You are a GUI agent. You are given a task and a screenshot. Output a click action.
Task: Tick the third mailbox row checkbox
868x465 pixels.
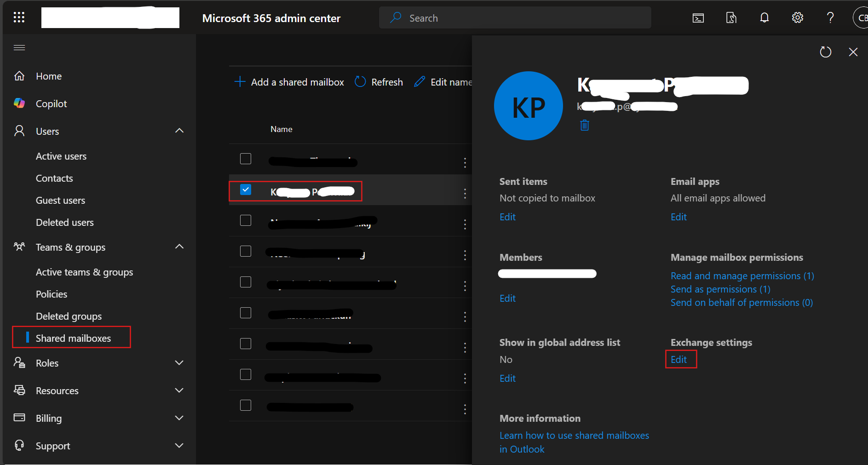tap(246, 220)
